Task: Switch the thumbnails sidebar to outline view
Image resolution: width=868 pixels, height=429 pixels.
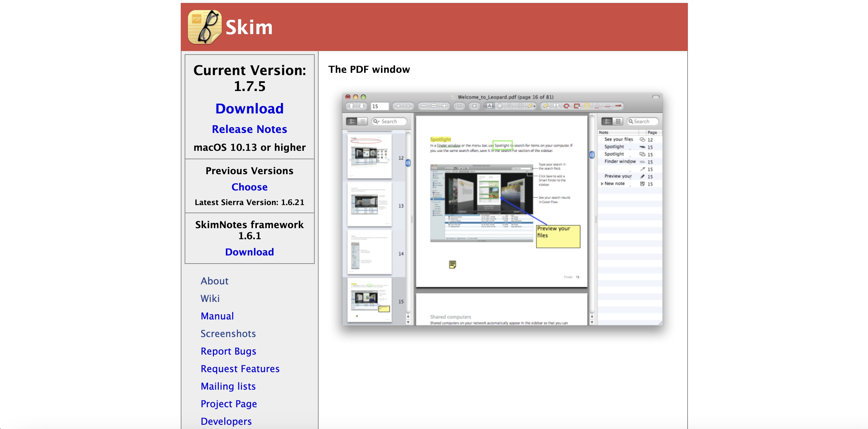Action: 362,121
